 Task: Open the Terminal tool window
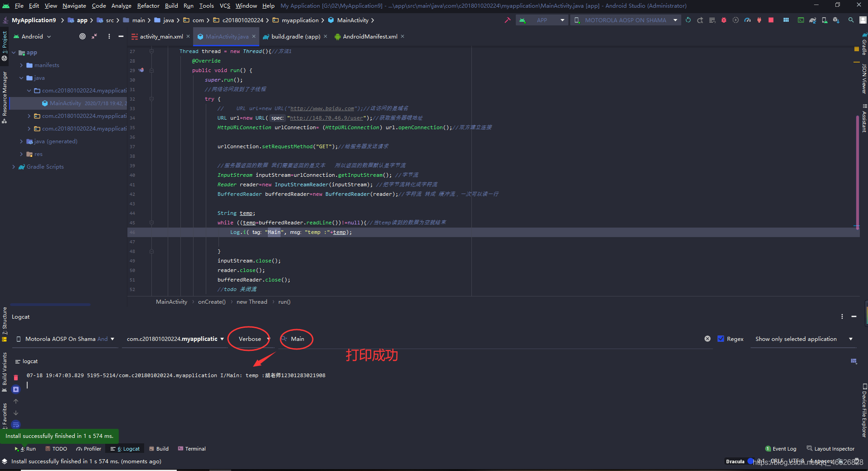(x=192, y=449)
